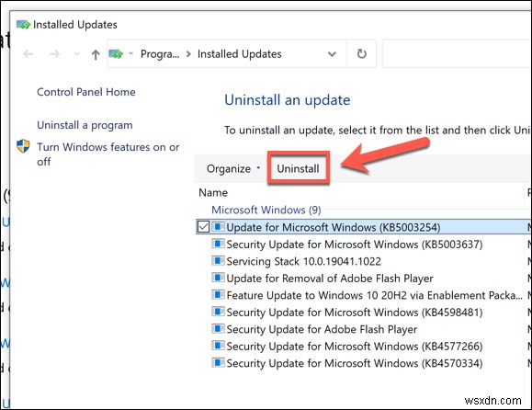Click the icon beside KB4570334 update
This screenshot has height=410, width=532.
coord(218,362)
